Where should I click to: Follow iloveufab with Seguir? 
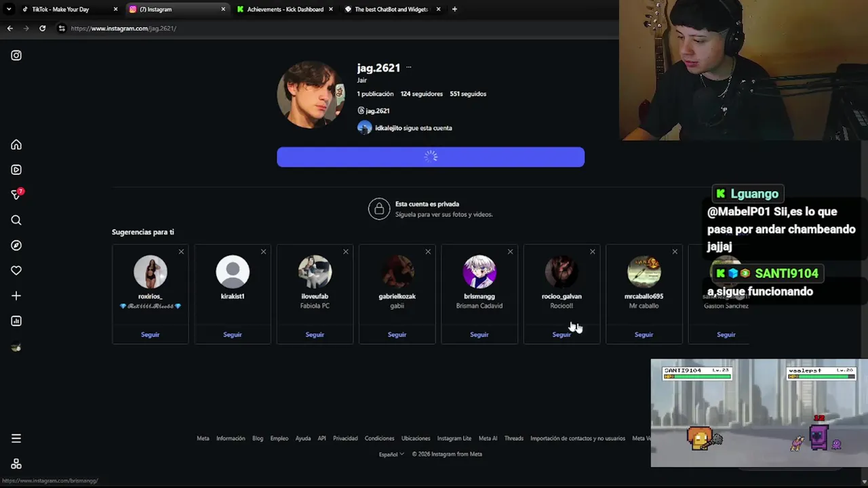[x=315, y=334]
